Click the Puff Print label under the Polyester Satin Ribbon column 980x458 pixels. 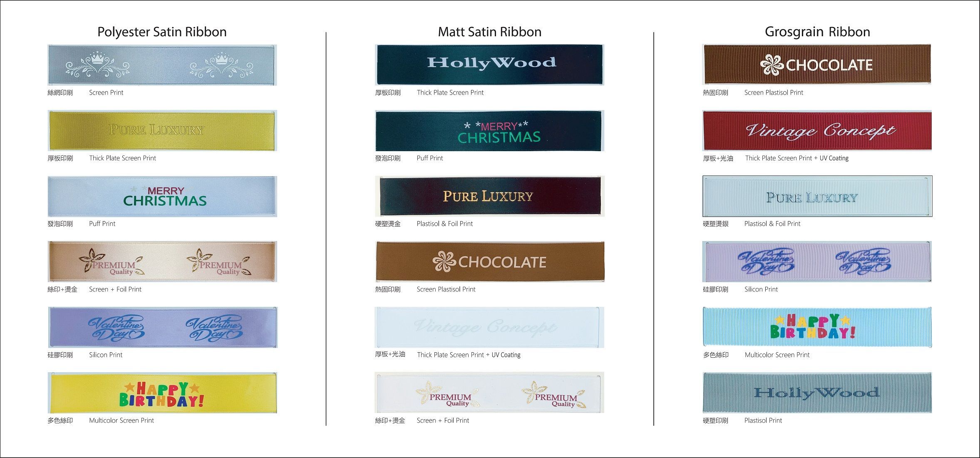[x=102, y=224]
